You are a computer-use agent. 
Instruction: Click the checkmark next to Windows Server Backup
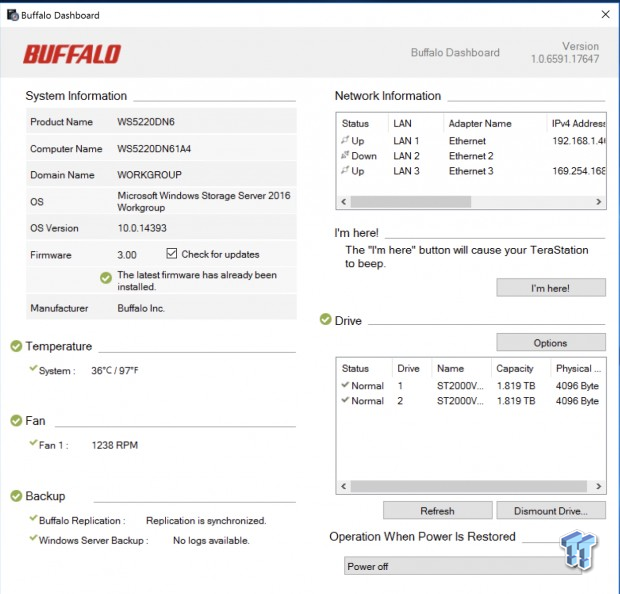34,538
